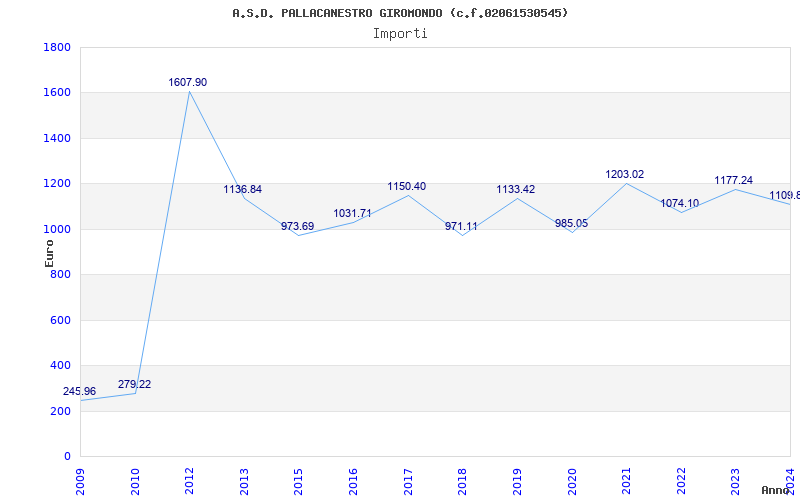Click the 2016 x-axis year label
800x500 pixels.
353,482
